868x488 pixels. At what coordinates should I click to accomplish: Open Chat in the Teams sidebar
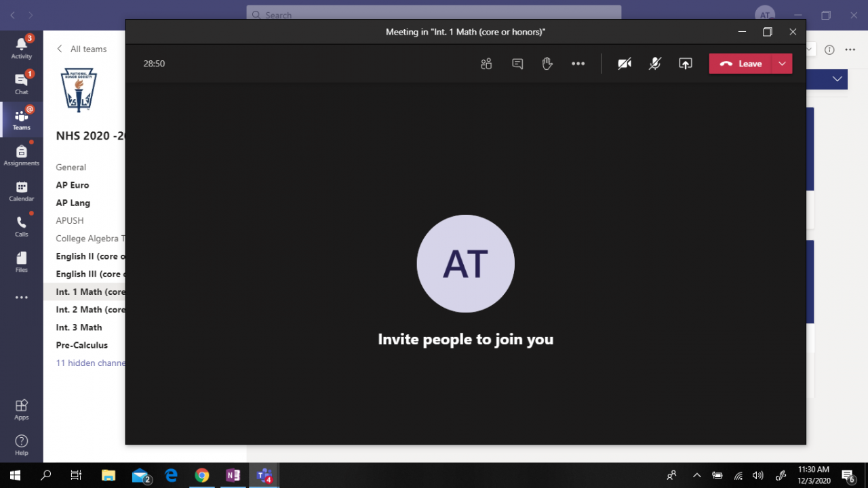coord(22,83)
